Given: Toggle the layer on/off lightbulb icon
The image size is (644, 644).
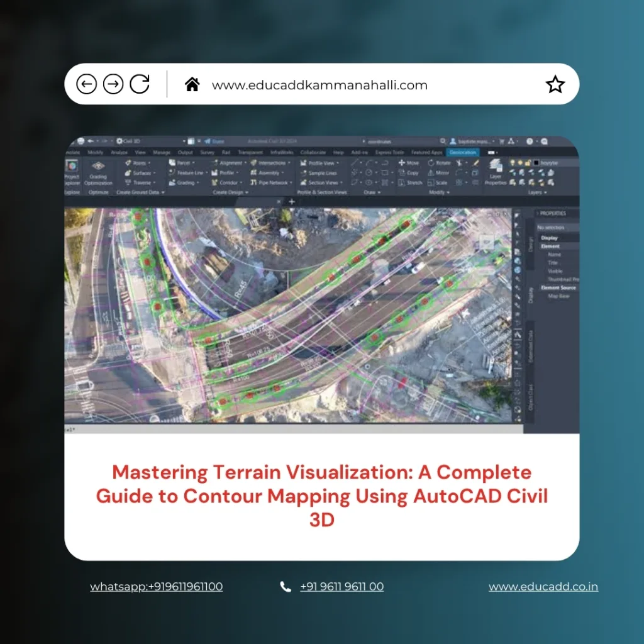Looking at the screenshot, I should (512, 163).
